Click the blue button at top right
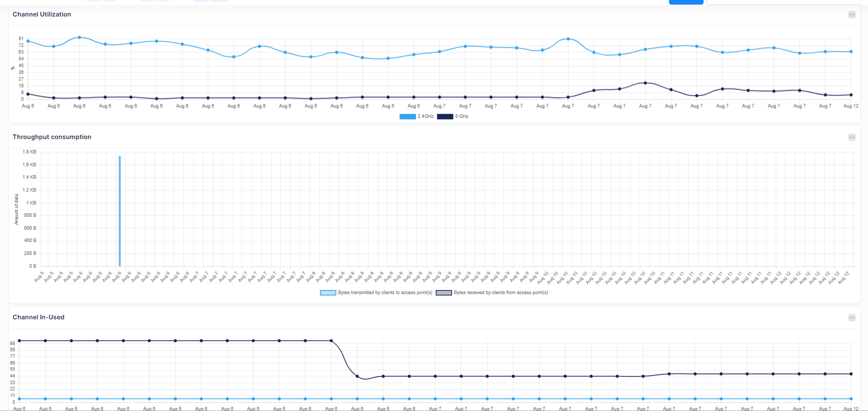The width and height of the screenshot is (868, 411). (686, 2)
